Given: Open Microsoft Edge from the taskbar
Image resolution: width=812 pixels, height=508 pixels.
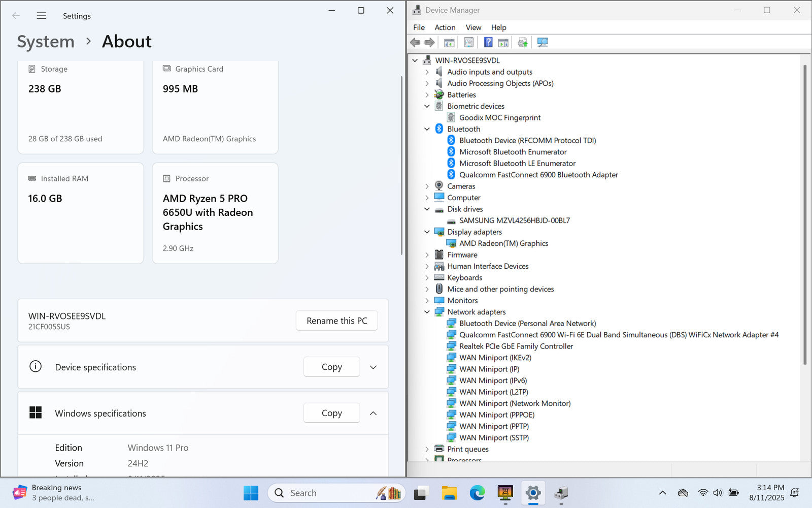Looking at the screenshot, I should [x=477, y=493].
